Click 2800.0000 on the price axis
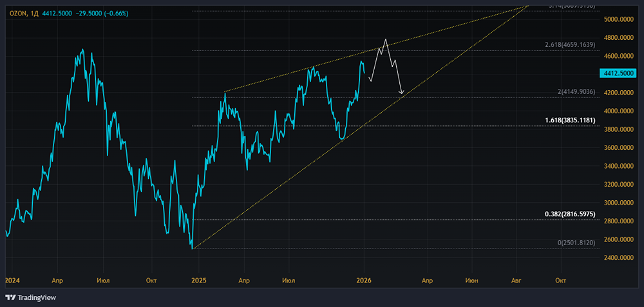Screen dimensions: 644x307 (618, 221)
